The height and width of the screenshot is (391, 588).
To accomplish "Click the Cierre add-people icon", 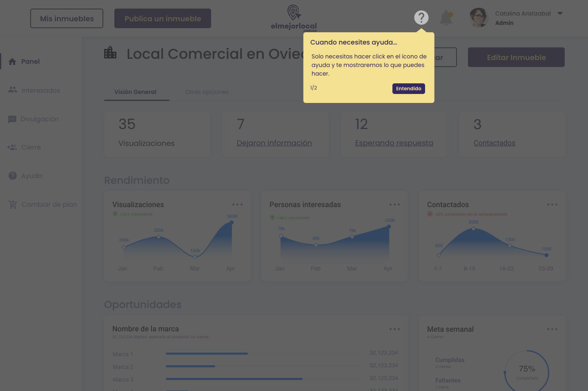I will coord(12,147).
